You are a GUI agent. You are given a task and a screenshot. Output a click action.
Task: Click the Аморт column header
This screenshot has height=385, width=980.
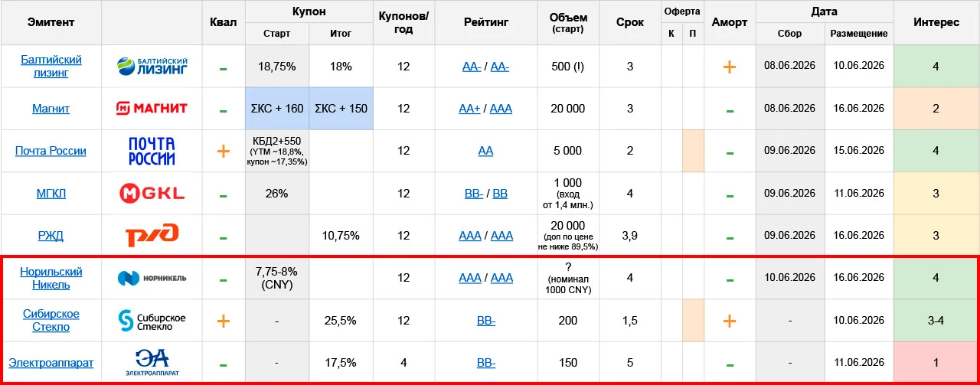coord(729,22)
